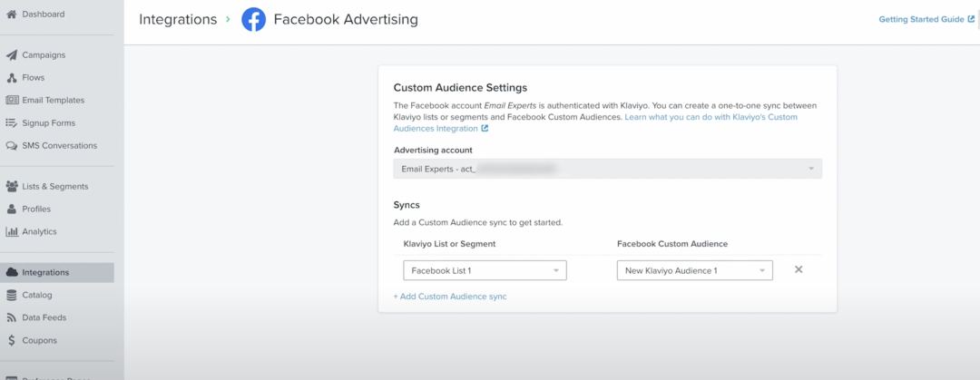Viewport: 980px width, 380px height.
Task: Click Add Custom Audience sync link
Action: pyautogui.click(x=450, y=297)
